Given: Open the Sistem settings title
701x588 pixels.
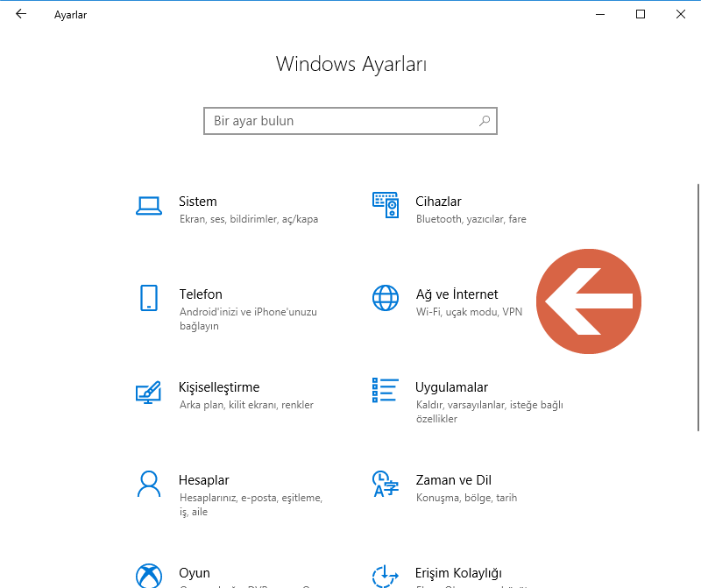Looking at the screenshot, I should 198,202.
